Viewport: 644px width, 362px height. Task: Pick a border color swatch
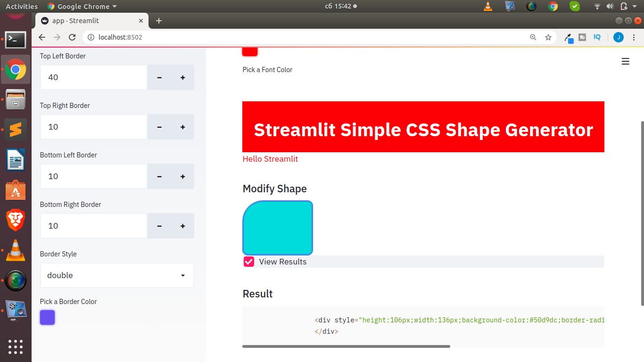coord(47,317)
